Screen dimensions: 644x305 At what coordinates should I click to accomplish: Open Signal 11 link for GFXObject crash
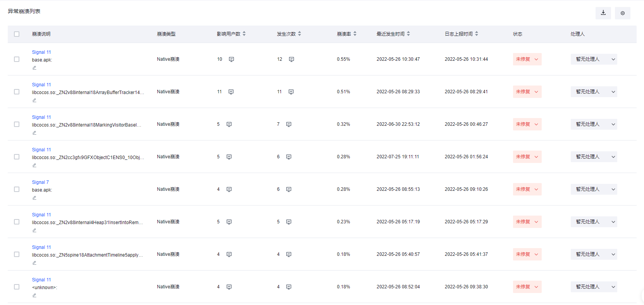[41, 150]
